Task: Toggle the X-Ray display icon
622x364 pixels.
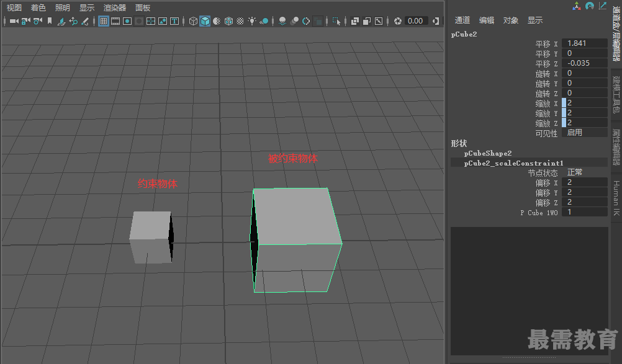Action: [355, 21]
